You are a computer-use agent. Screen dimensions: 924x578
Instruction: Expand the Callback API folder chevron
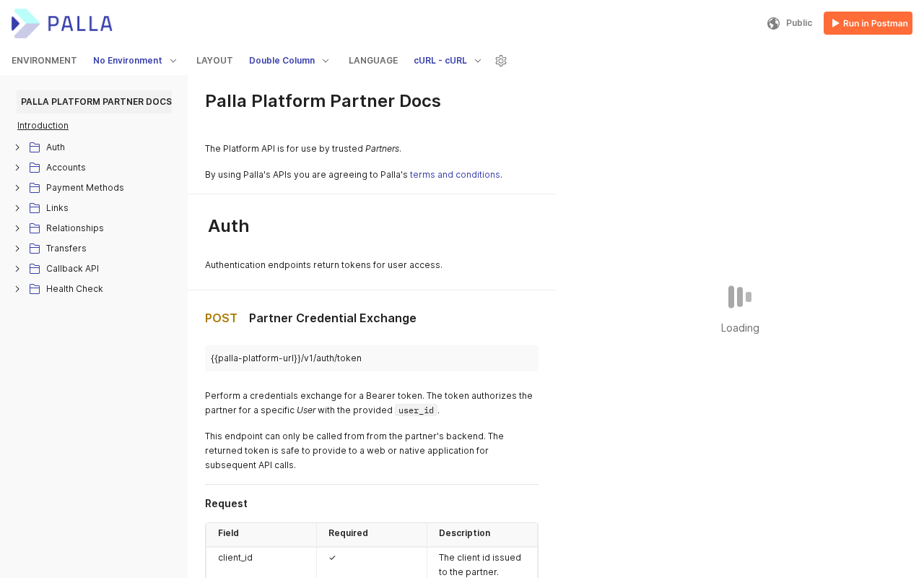click(17, 269)
